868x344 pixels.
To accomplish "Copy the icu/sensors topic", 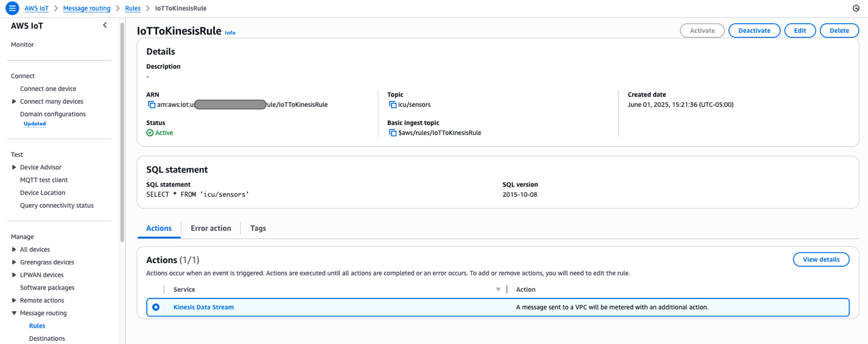I will [x=393, y=105].
